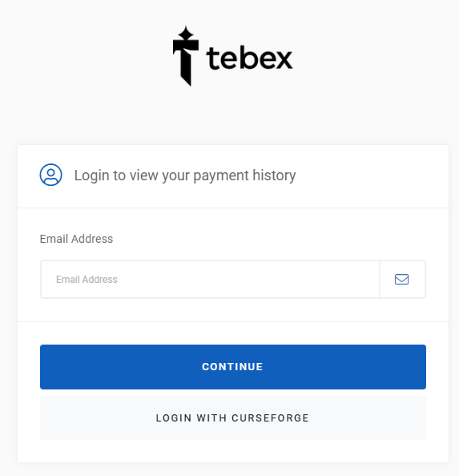This screenshot has width=459, height=476.
Task: Click the word CONTINUE on blue button
Action: [232, 367]
